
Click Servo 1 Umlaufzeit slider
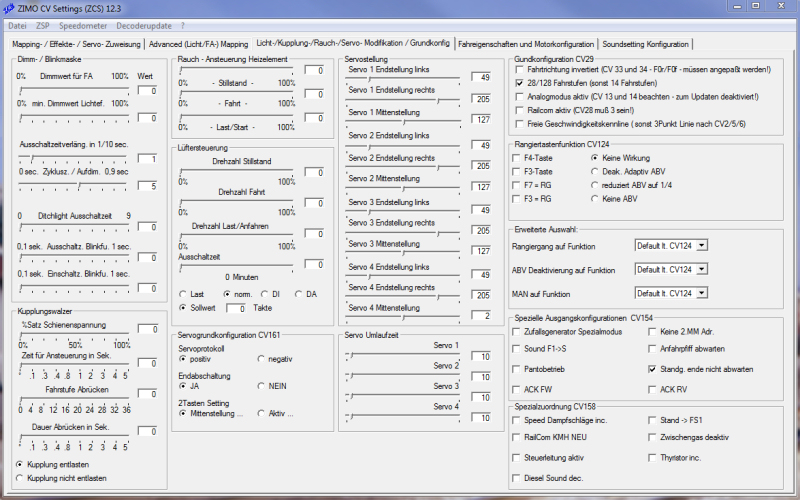tap(403, 356)
